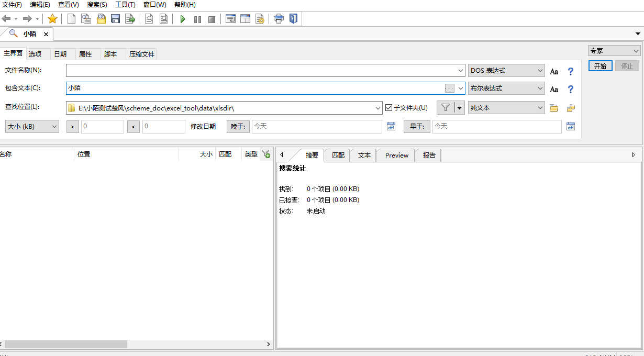Screen dimensions: 644x356
Task: Open the 布尔表达式 dropdown
Action: point(506,88)
